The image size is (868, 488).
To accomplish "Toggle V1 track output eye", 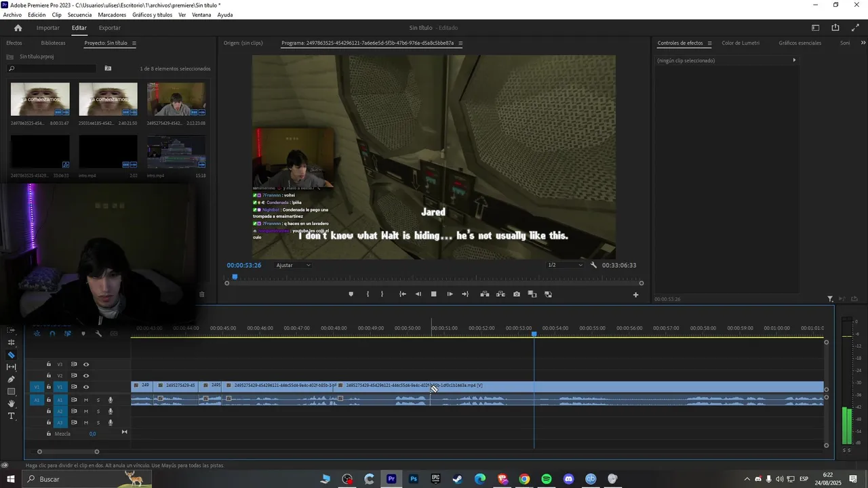I will click(x=86, y=387).
